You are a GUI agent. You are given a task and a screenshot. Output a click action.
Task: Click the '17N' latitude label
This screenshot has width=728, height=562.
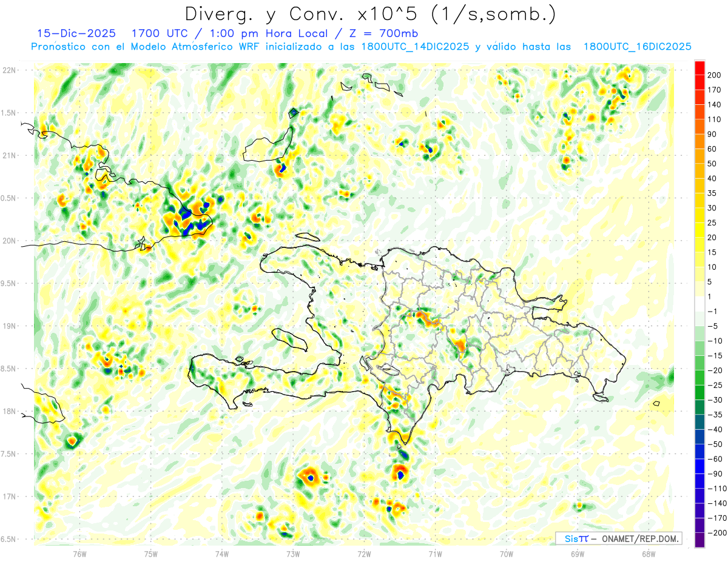(x=8, y=497)
